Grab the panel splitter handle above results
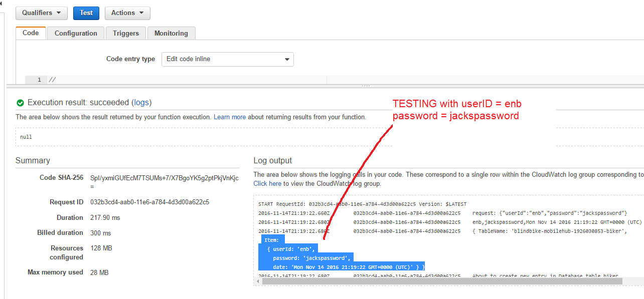Viewport: 644px width, 299px height. [x=366, y=86]
